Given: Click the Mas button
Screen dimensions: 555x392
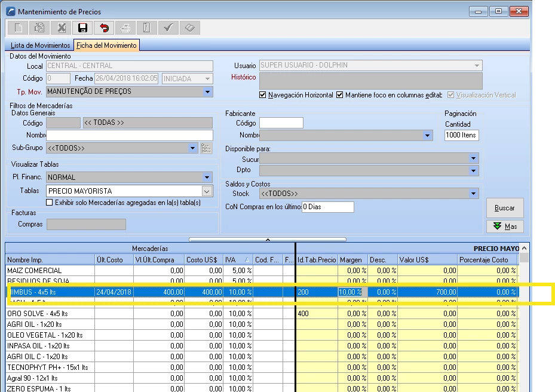Looking at the screenshot, I should (505, 226).
